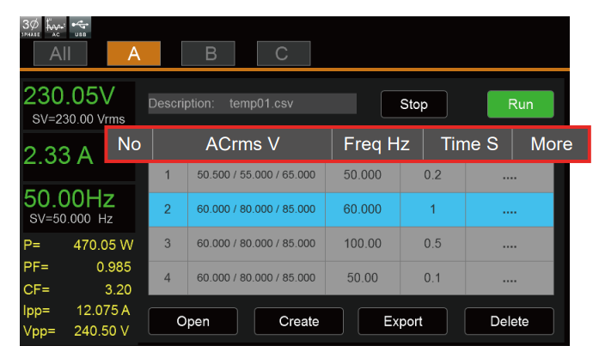Screen dimensions: 599x364
Task: Select step 4 row number
Action: [x=168, y=278]
